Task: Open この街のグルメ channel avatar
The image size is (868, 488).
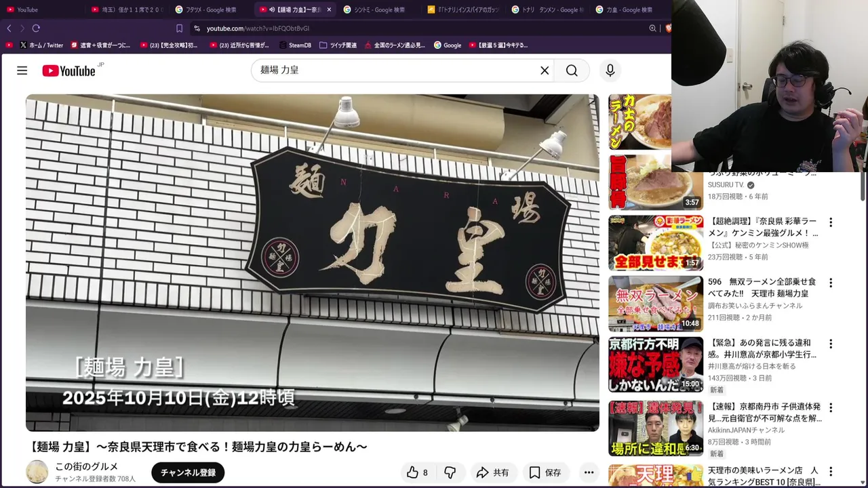Action: pos(37,472)
